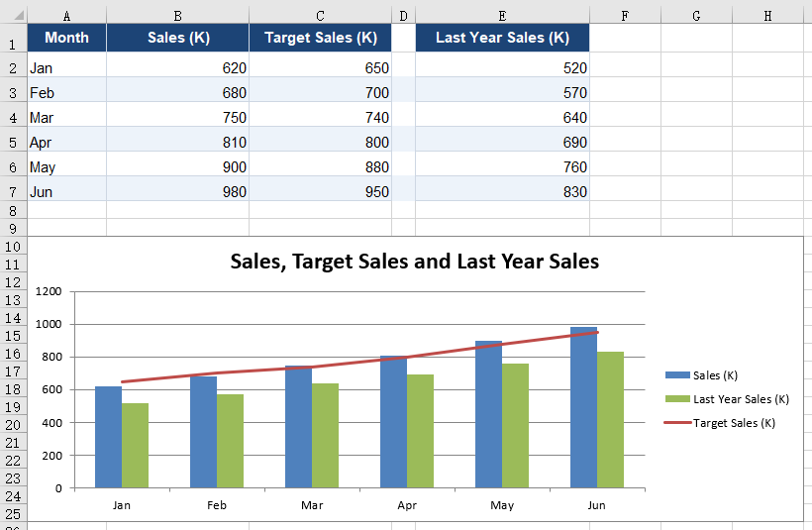Click the Last Year Sales (K) header cell
This screenshot has width=812, height=530.
tap(502, 38)
